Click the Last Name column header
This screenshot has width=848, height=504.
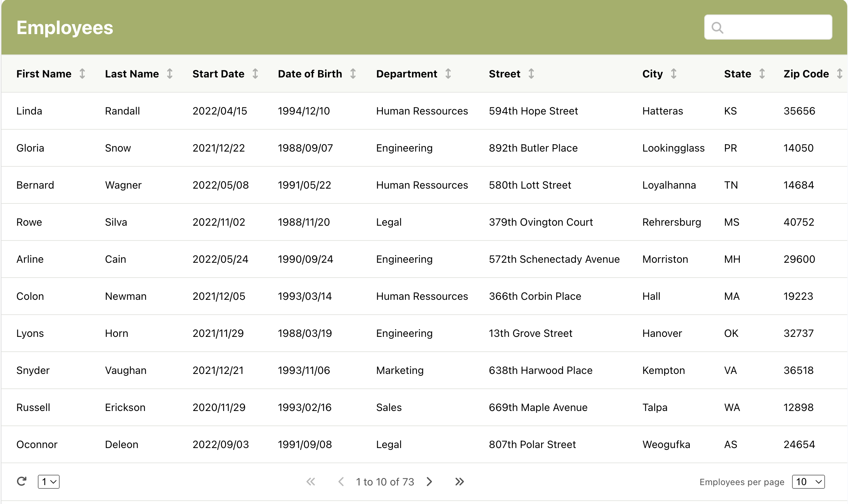pos(132,74)
